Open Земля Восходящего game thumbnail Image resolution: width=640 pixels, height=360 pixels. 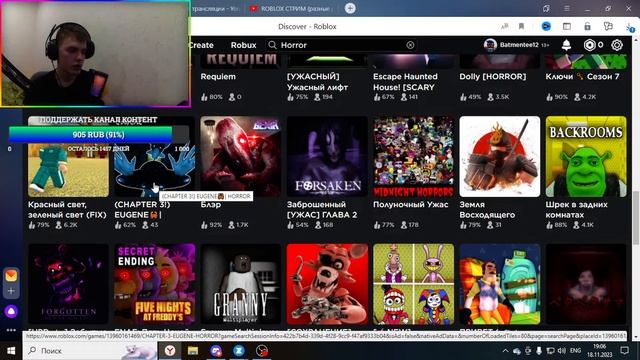tap(500, 156)
